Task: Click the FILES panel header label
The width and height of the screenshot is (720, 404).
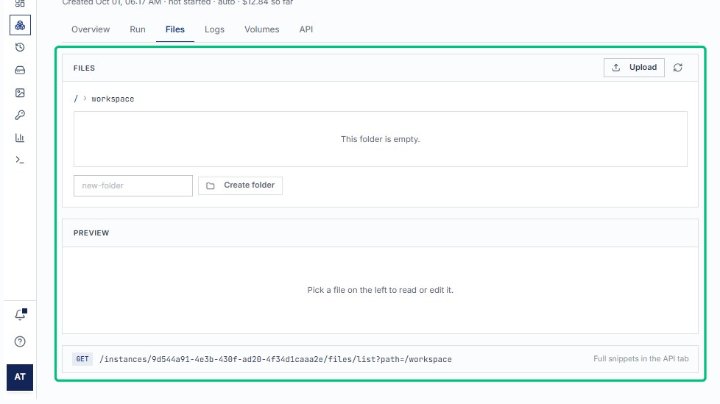Action: pyautogui.click(x=84, y=68)
